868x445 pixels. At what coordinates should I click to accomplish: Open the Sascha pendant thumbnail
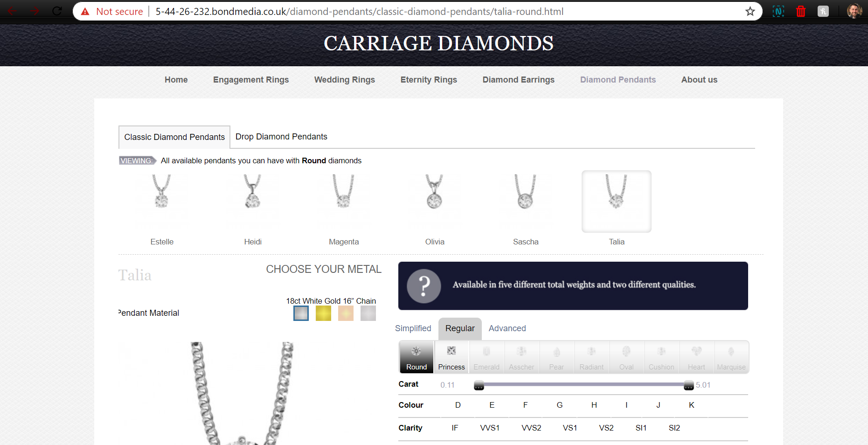click(x=526, y=201)
